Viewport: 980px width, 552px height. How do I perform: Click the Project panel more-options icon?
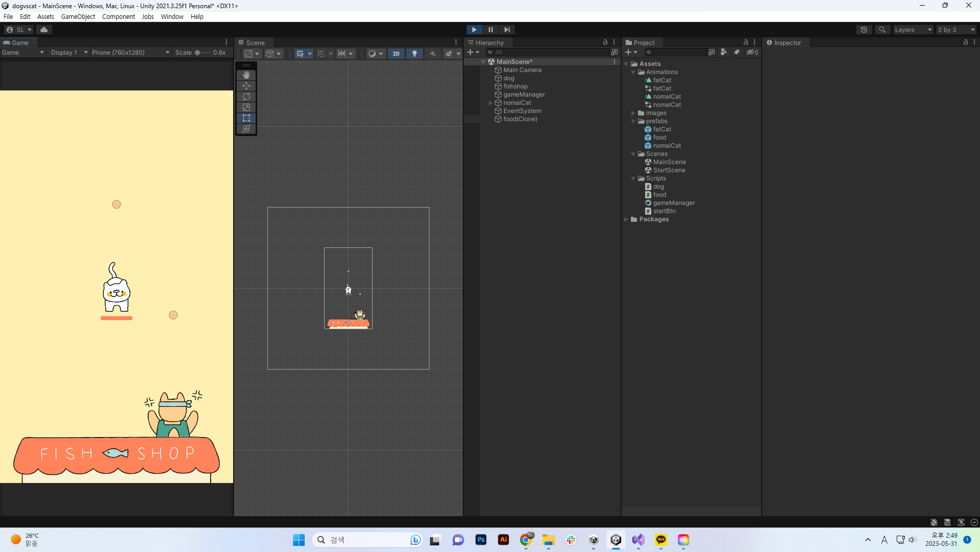pyautogui.click(x=755, y=42)
